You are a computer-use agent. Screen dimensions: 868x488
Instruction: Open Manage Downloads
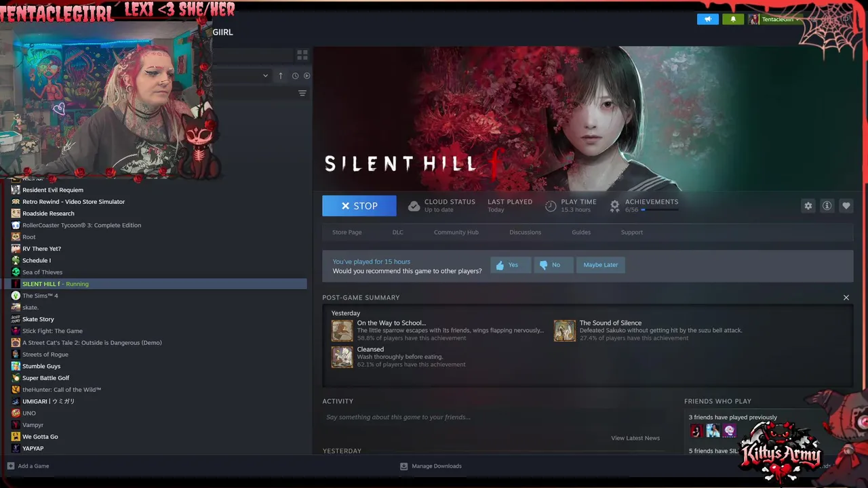pyautogui.click(x=431, y=466)
